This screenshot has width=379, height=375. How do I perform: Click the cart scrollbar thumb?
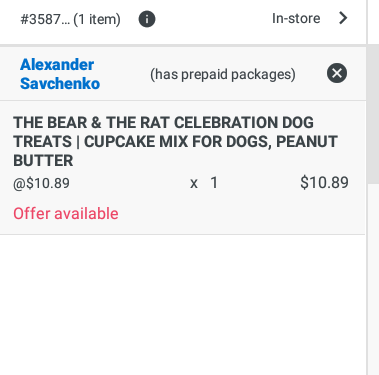tap(373, 113)
